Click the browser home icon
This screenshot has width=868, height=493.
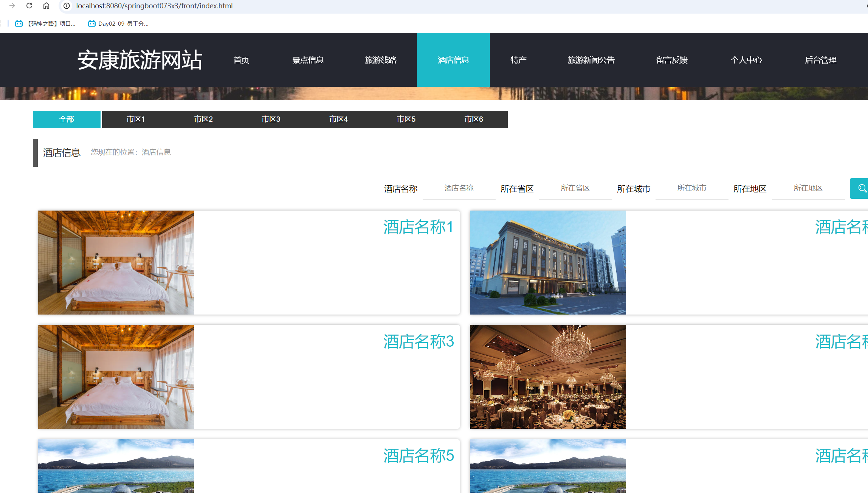(x=46, y=6)
